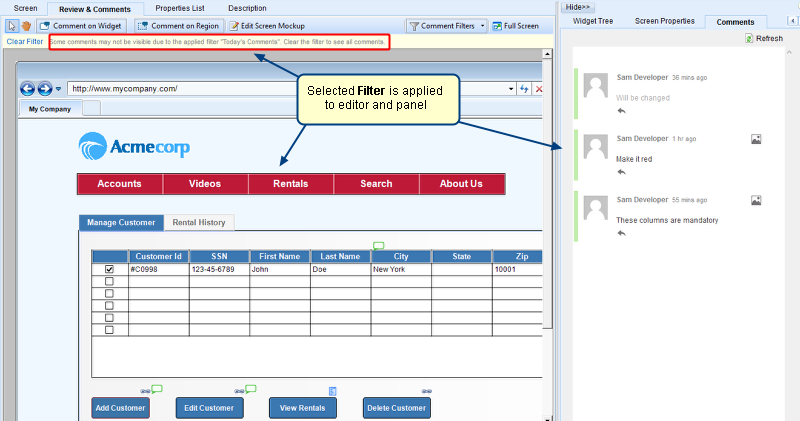The height and width of the screenshot is (421, 800).
Task: Select the arrow pointer tool
Action: (x=12, y=25)
